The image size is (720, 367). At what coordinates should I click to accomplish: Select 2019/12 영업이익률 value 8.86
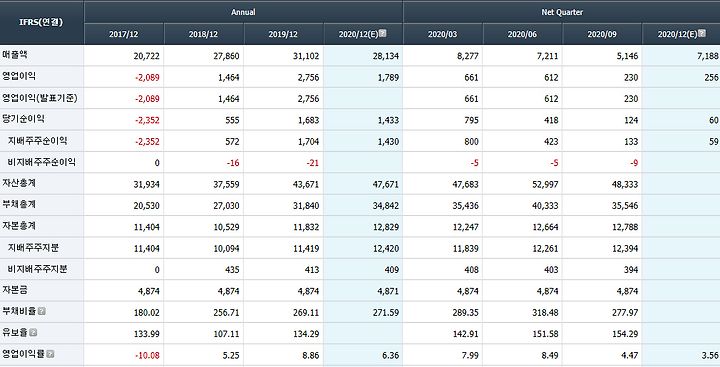click(310, 356)
